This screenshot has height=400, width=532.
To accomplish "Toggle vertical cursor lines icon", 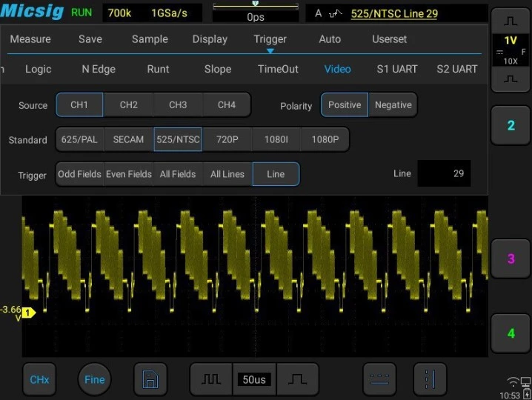I will 430,379.
